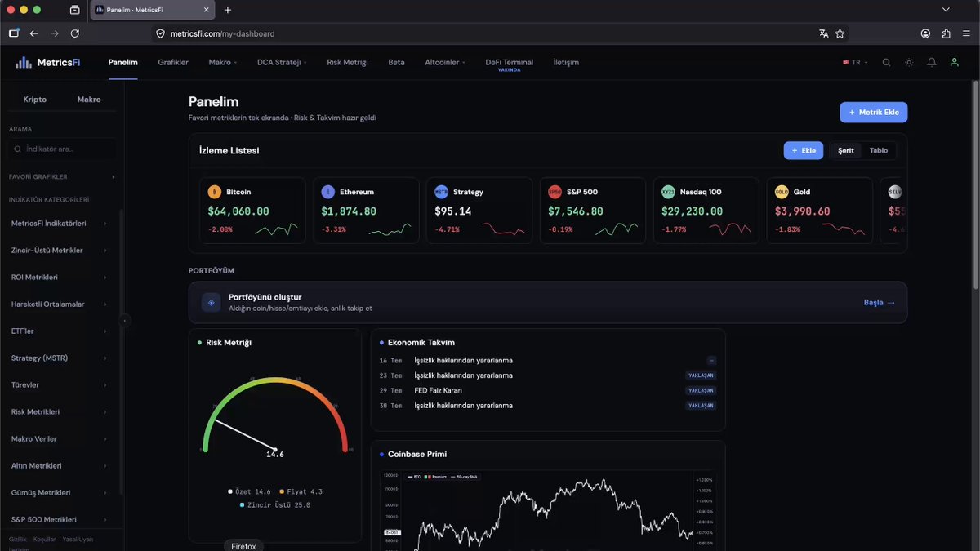Switch watchlist to Şerit view
This screenshot has width=980, height=551.
click(845, 150)
